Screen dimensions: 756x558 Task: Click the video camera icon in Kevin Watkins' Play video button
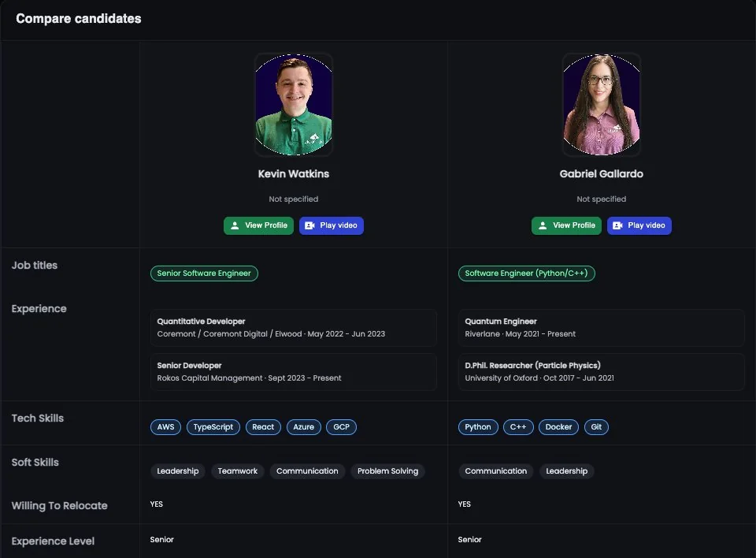pos(309,225)
